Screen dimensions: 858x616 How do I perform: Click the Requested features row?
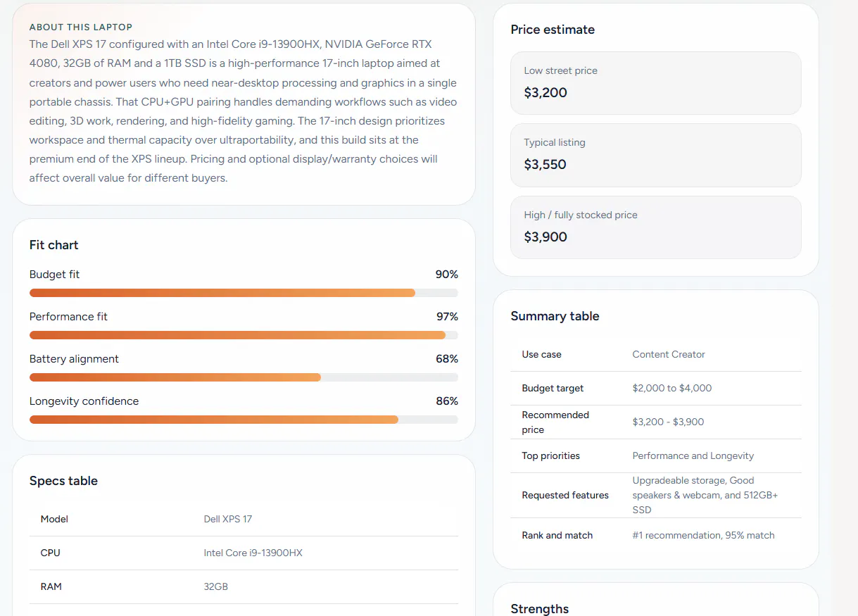coord(656,496)
